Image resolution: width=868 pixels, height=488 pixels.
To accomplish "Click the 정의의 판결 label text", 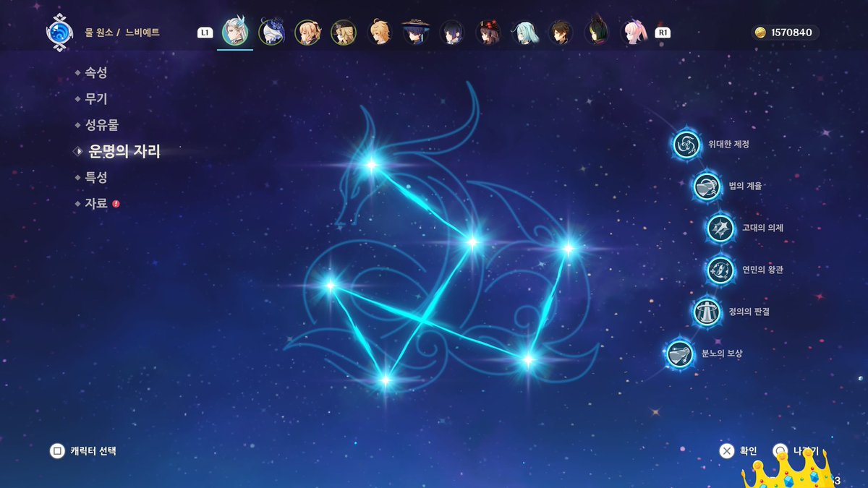I will coord(749,312).
